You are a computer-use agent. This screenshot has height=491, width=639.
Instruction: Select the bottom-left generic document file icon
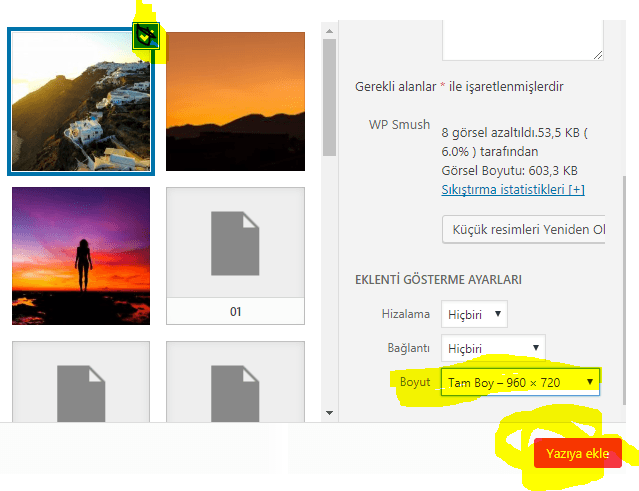coord(81,395)
